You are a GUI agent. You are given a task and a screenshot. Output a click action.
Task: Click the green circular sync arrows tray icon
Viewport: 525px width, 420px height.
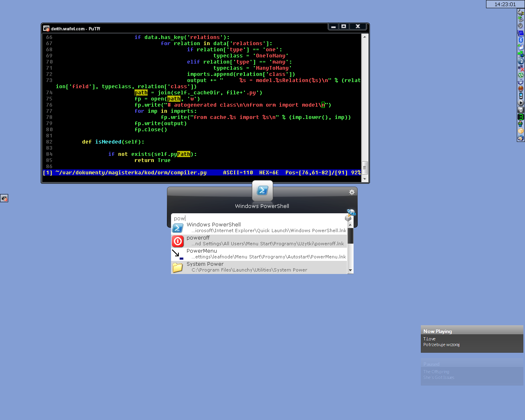point(521,75)
